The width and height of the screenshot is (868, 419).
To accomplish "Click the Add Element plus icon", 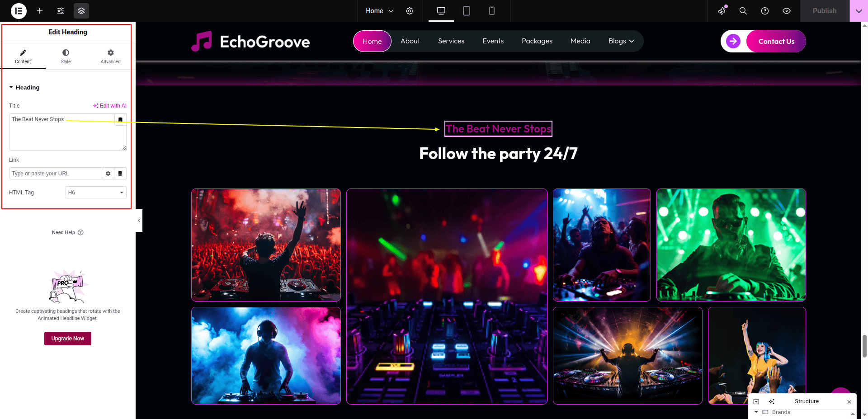I will click(x=40, y=11).
